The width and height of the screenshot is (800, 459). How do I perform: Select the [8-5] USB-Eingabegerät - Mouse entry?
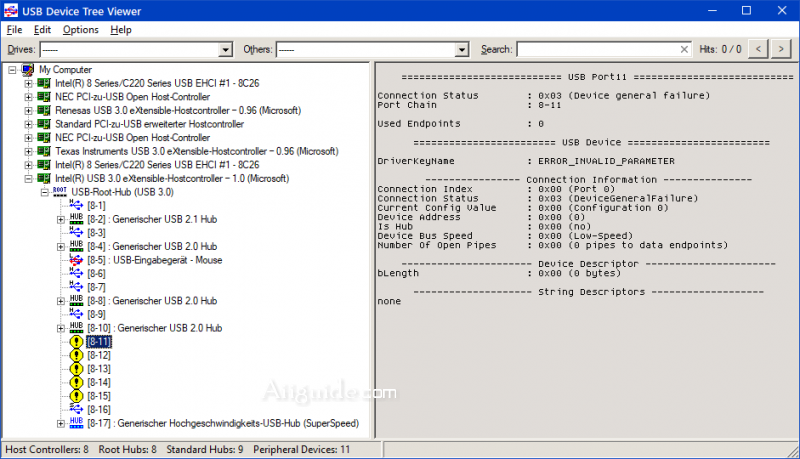tap(155, 260)
